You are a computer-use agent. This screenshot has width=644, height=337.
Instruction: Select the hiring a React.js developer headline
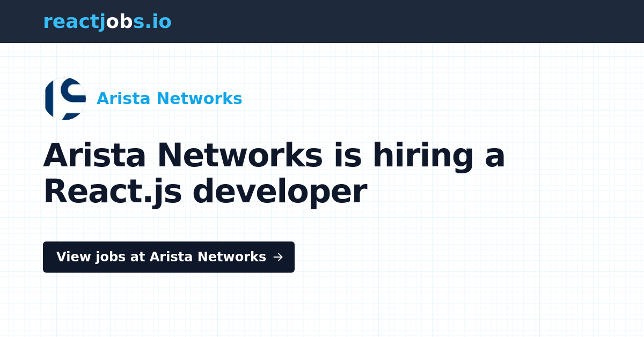point(274,173)
